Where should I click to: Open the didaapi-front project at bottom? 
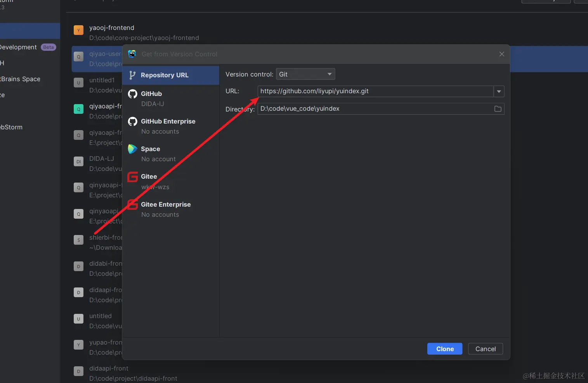pyautogui.click(x=330, y=373)
